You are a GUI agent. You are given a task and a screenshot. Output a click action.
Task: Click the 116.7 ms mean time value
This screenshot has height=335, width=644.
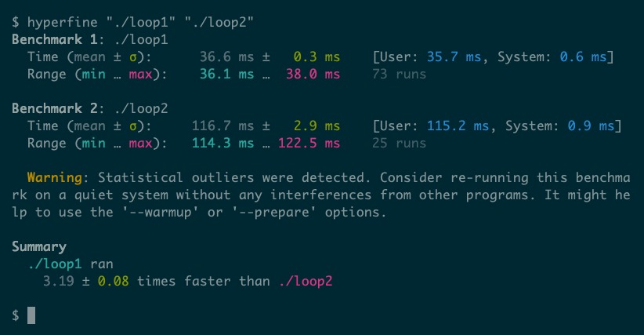[x=223, y=126]
